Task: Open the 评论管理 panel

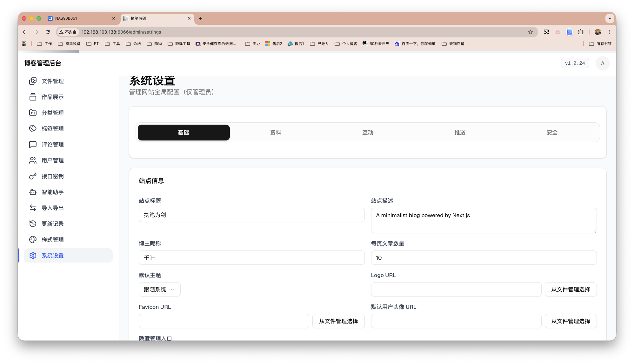Action: 52,144
